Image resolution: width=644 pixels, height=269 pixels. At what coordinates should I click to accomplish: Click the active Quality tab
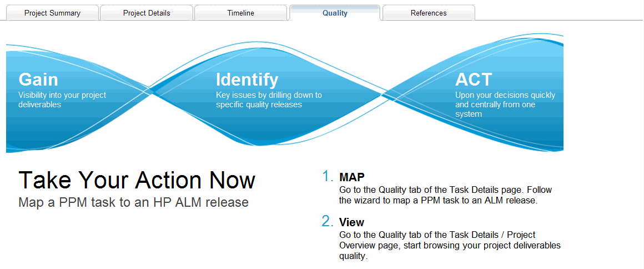pos(335,13)
